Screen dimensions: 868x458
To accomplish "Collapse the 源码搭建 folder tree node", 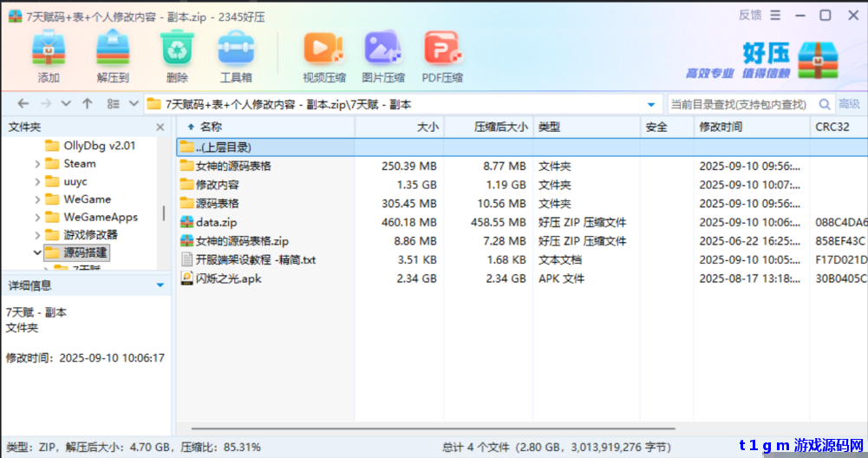I will 36,252.
